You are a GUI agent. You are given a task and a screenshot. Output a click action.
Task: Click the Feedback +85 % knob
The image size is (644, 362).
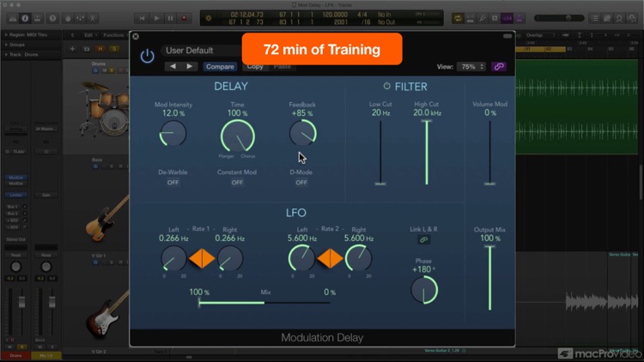(x=303, y=133)
